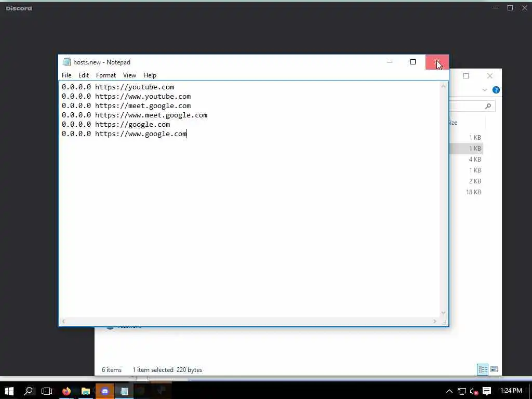Place cursor on the https://youtube.com line
This screenshot has width=532, height=399.
pyautogui.click(x=118, y=87)
